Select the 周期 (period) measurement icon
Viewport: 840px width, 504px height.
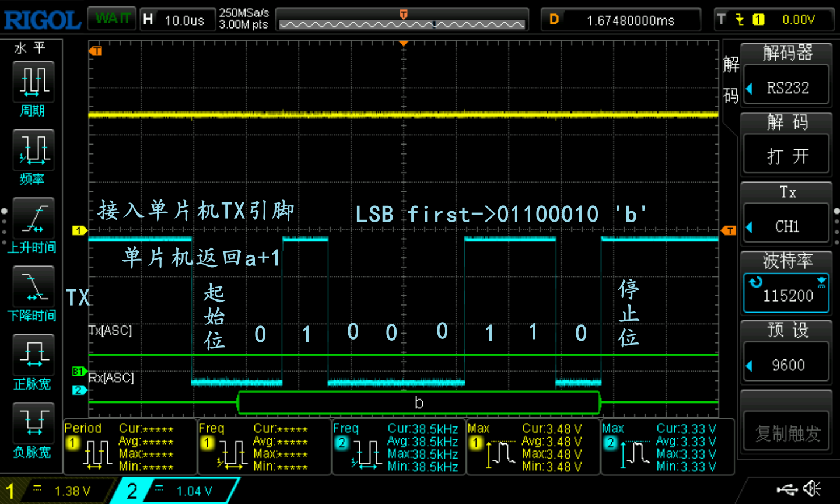click(x=33, y=82)
